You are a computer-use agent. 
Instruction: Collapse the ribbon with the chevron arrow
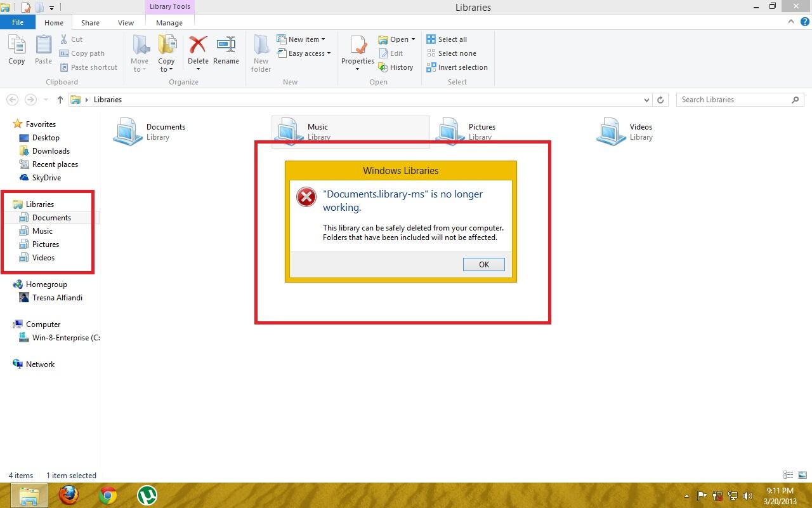tap(790, 22)
